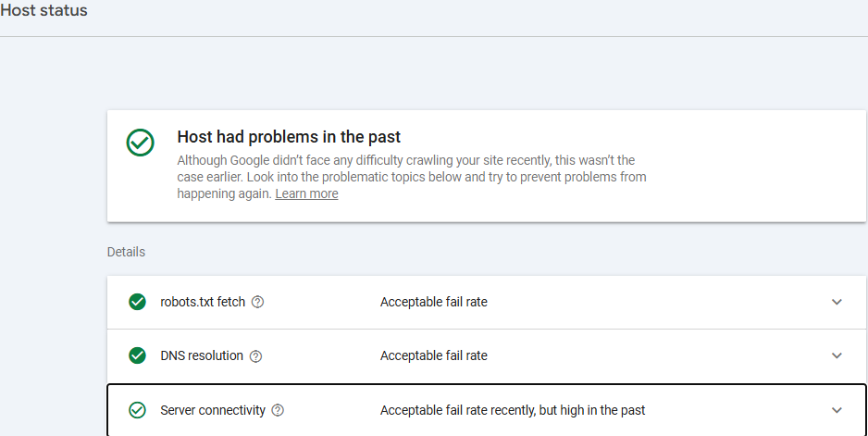Expand the DNS resolution row chevron
The image size is (868, 436).
837,355
